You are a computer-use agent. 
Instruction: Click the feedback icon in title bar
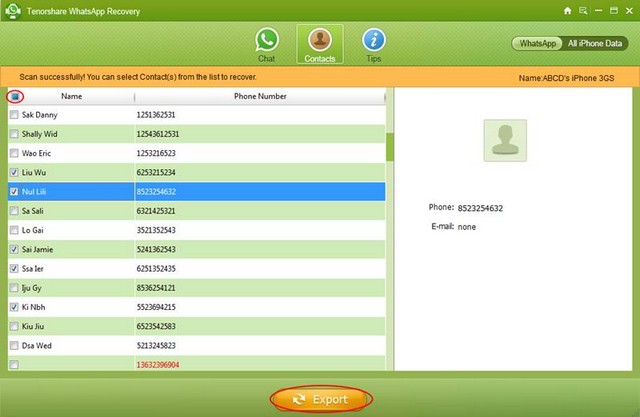pos(583,11)
